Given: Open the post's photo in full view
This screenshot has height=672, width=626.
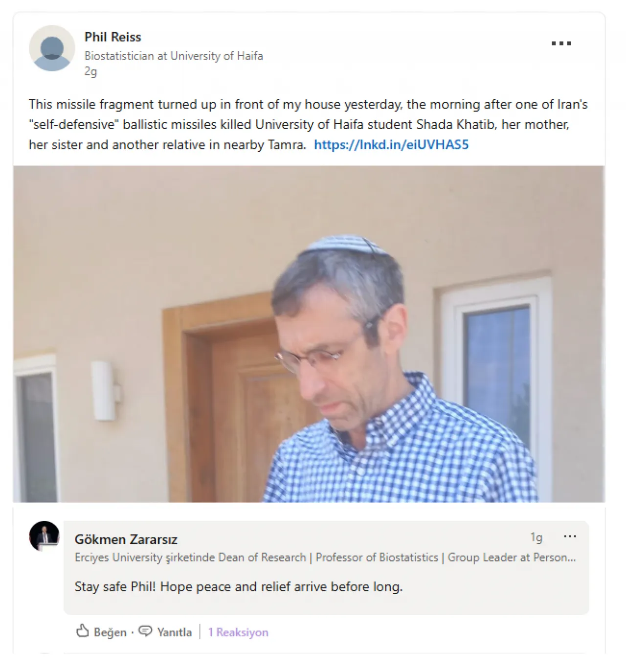Looking at the screenshot, I should coord(309,334).
